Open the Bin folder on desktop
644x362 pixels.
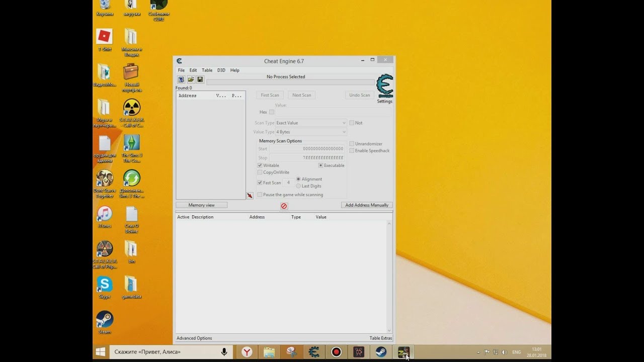coord(131,252)
